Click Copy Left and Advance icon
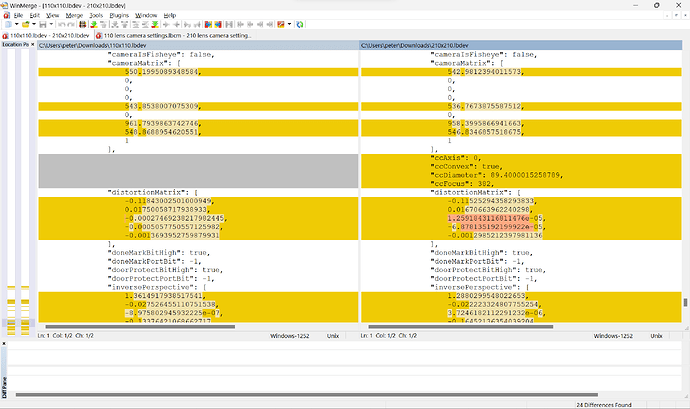This screenshot has width=690, height=409. [197, 24]
